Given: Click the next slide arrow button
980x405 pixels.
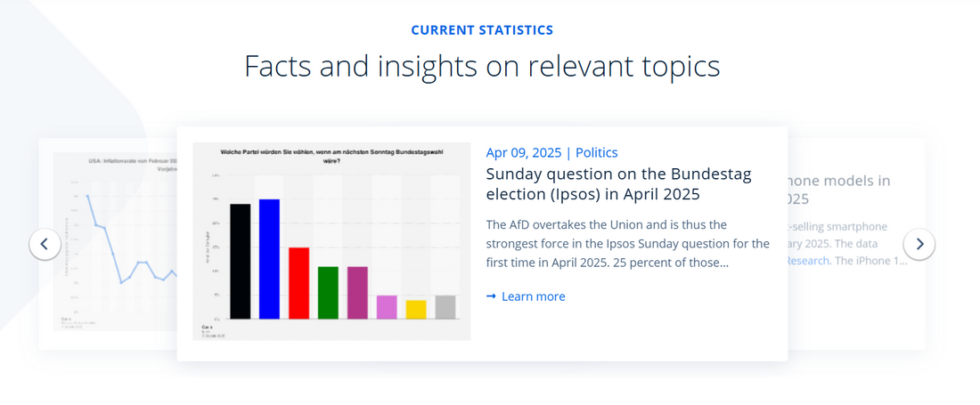Looking at the screenshot, I should [x=919, y=244].
